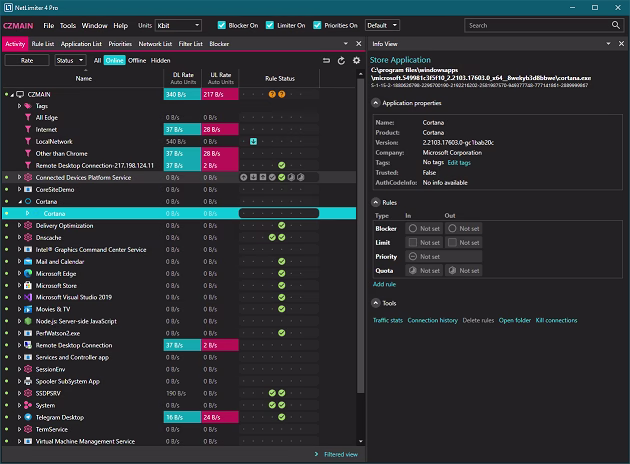Open Traffic stats link
The width and height of the screenshot is (630, 464).
[x=388, y=321]
